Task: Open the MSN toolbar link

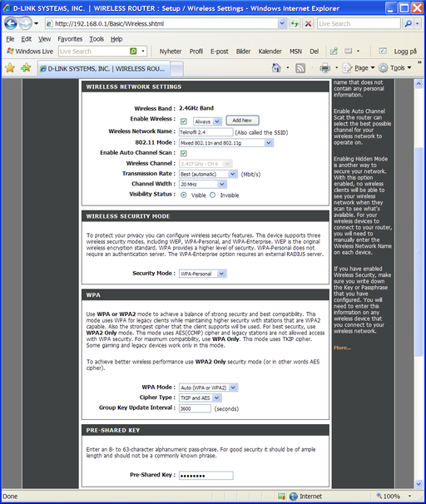Action: click(x=295, y=52)
